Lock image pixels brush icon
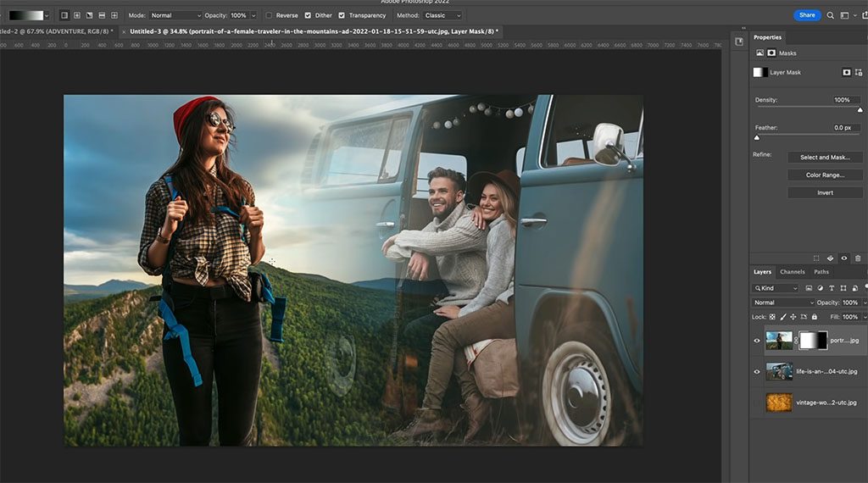This screenshot has width=868, height=483. click(x=782, y=317)
